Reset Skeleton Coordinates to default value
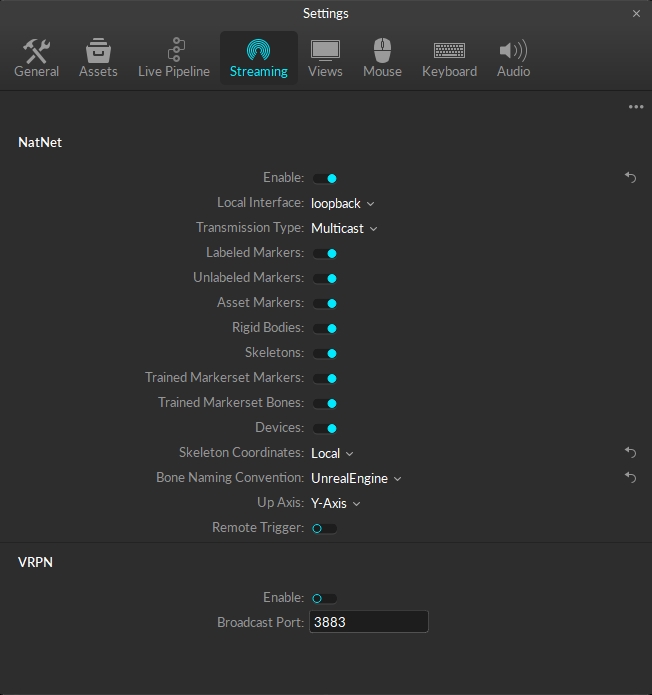Screen dimensions: 652x695 tap(630, 453)
